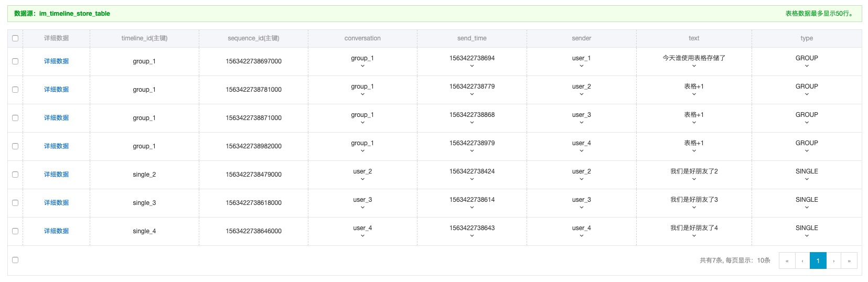Click the send_time column header
The height and width of the screenshot is (282, 868).
point(471,38)
